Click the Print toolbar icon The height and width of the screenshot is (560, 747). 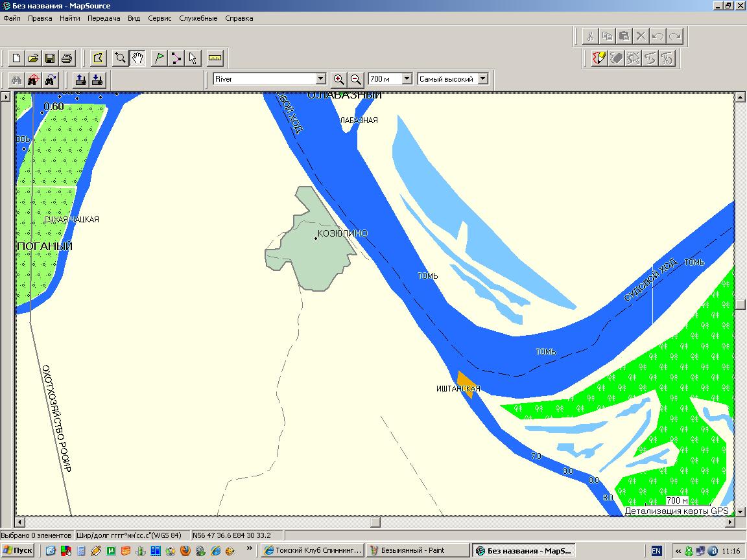click(x=67, y=58)
